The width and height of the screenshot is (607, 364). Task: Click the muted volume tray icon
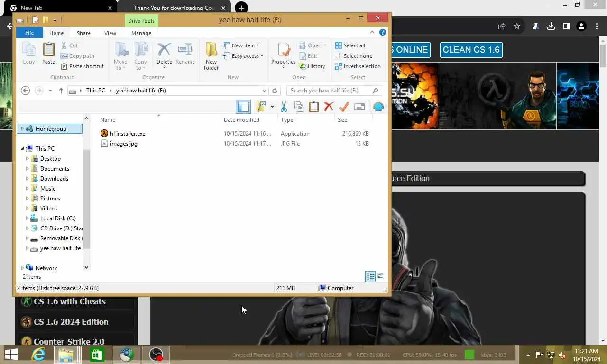tap(562, 355)
